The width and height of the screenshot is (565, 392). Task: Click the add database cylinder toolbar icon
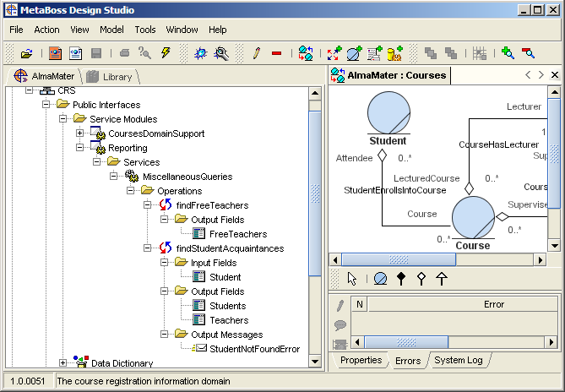394,53
